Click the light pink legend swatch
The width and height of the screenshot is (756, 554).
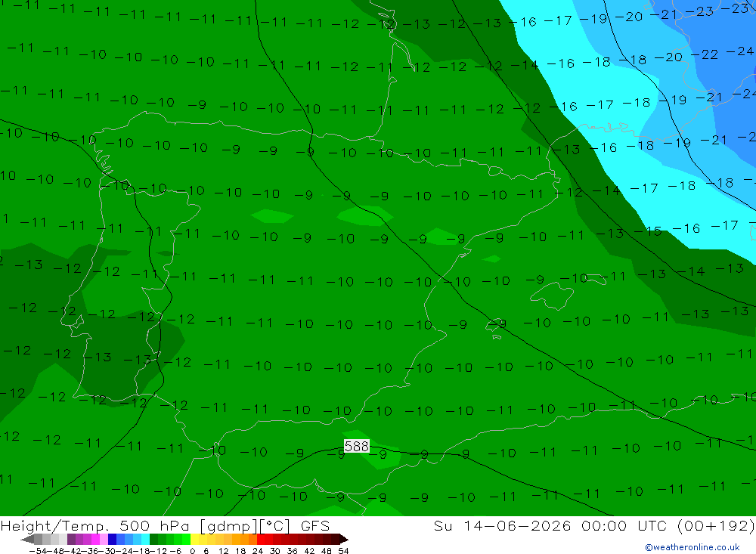pos(104,540)
